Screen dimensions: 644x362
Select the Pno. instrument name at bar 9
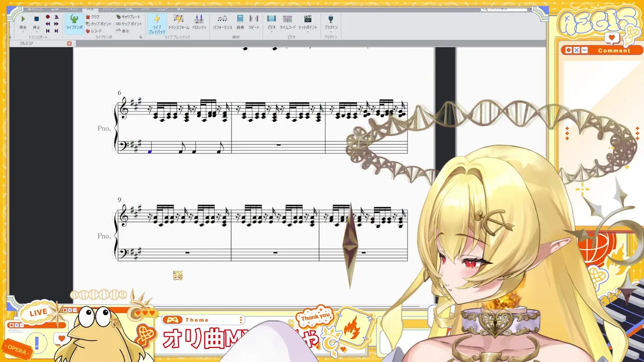(104, 236)
